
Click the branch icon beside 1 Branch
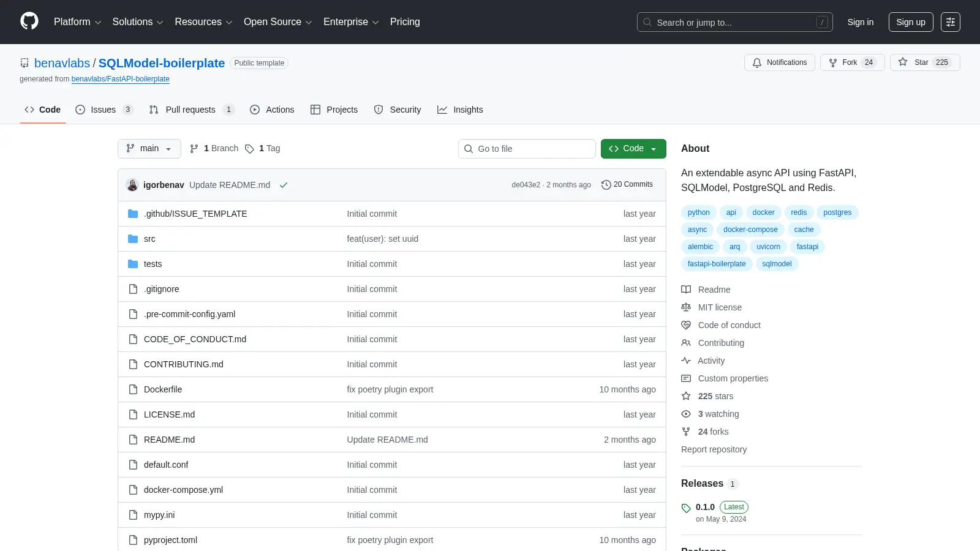194,149
